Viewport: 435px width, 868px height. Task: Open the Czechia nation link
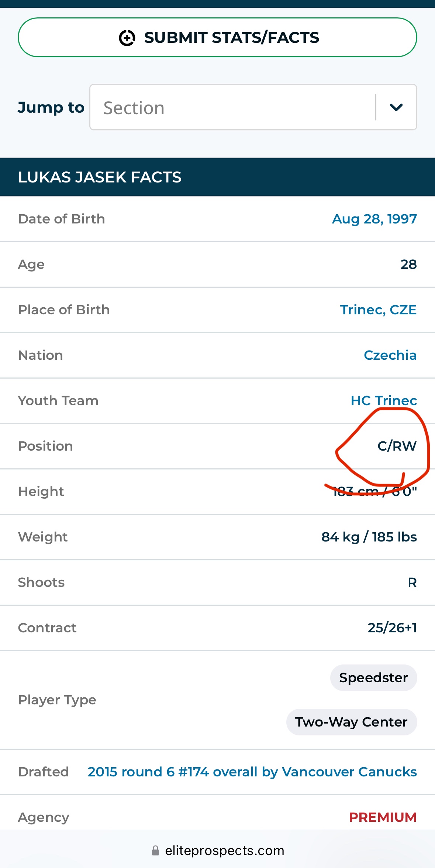coord(390,355)
